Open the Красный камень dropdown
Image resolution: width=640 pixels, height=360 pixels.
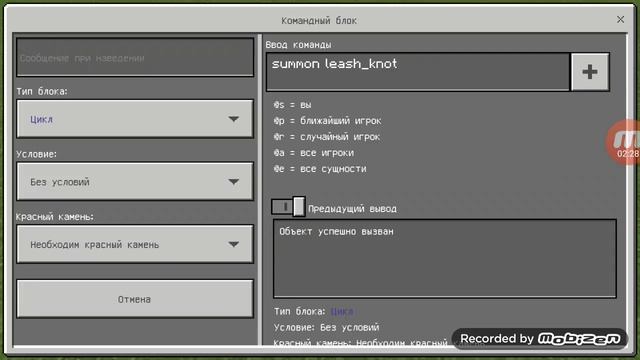(135, 244)
